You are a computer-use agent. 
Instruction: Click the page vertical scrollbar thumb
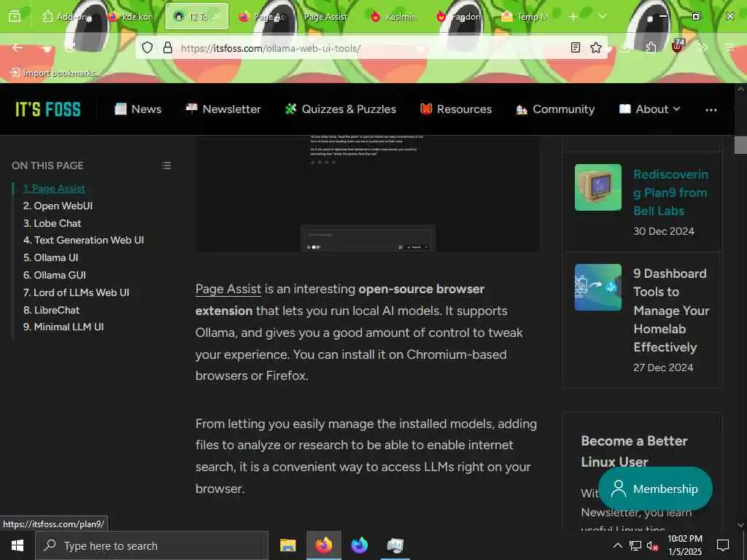[x=740, y=145]
